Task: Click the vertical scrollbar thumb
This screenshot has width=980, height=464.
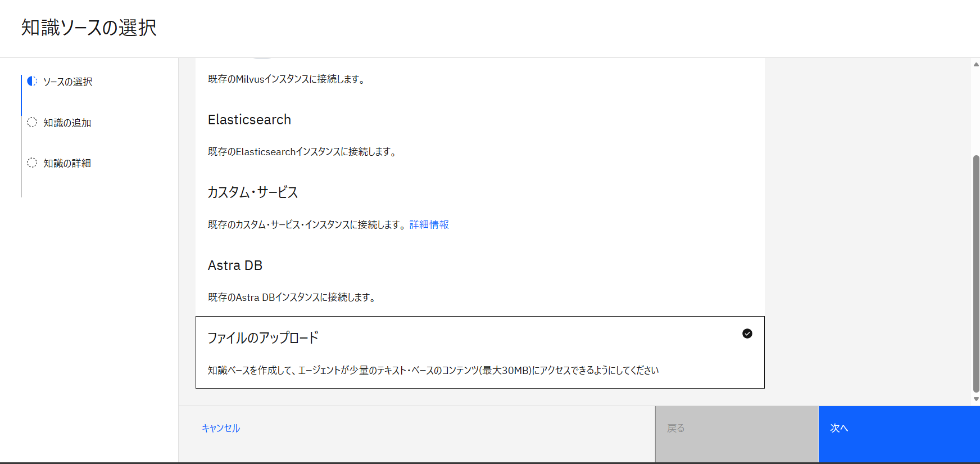Action: (976, 273)
